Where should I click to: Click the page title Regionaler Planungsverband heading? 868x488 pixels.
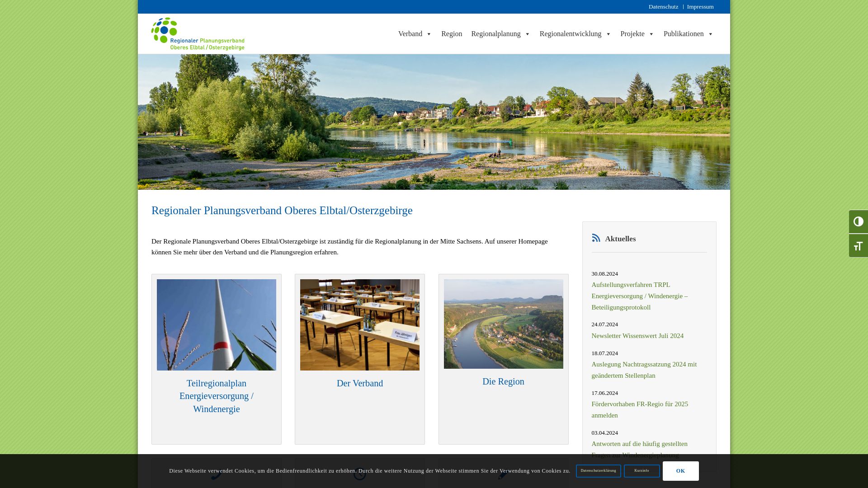pyautogui.click(x=282, y=211)
